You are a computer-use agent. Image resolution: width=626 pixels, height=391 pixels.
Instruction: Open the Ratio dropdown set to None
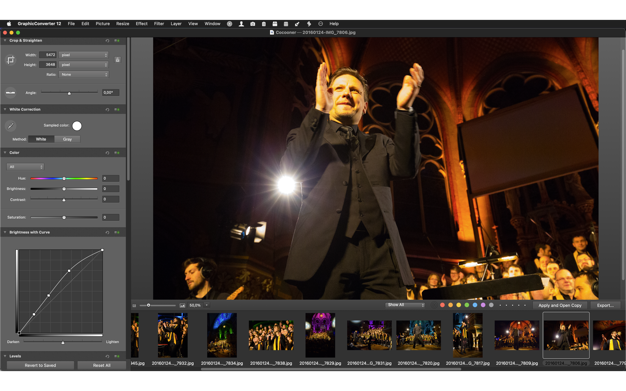click(84, 74)
